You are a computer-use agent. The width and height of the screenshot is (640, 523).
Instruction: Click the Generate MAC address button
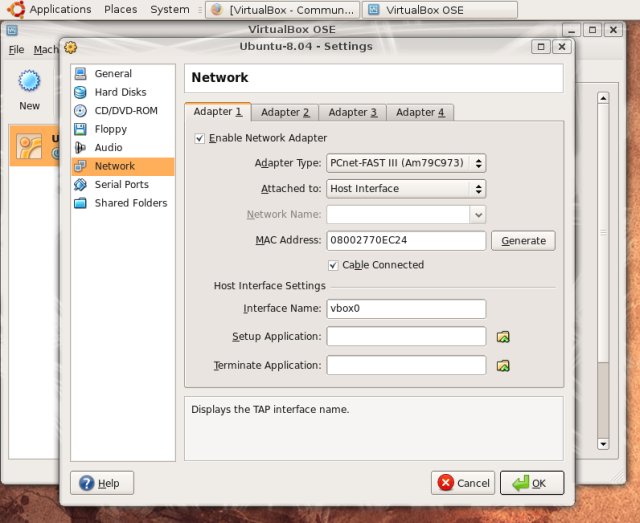click(x=523, y=241)
